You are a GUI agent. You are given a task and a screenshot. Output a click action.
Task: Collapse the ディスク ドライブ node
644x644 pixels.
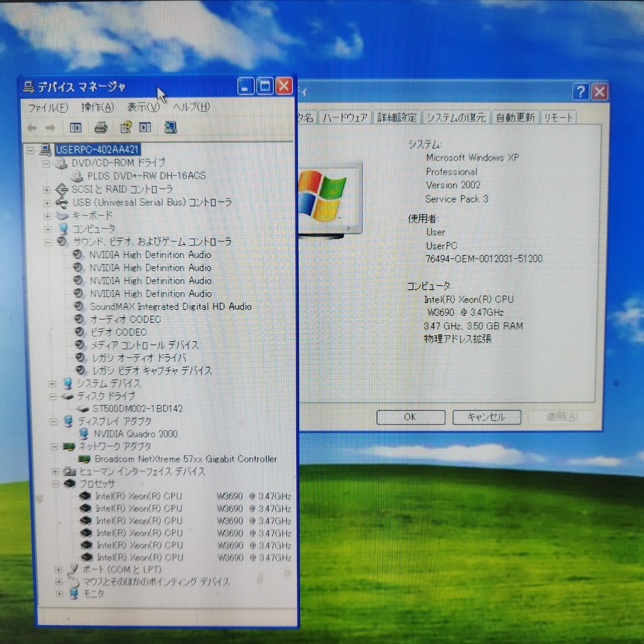53,397
